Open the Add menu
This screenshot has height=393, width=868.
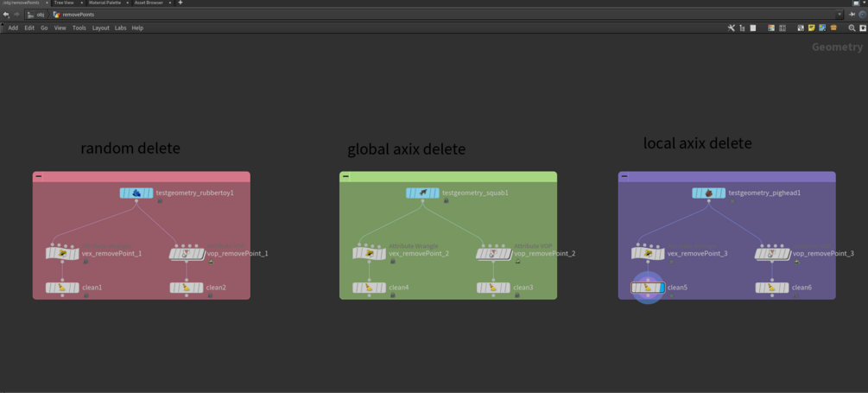point(13,28)
